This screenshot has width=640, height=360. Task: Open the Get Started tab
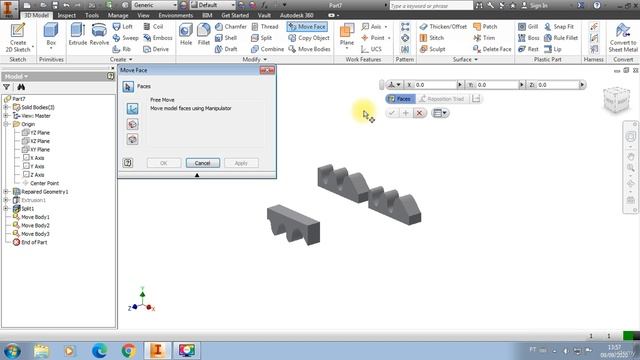[x=235, y=16]
